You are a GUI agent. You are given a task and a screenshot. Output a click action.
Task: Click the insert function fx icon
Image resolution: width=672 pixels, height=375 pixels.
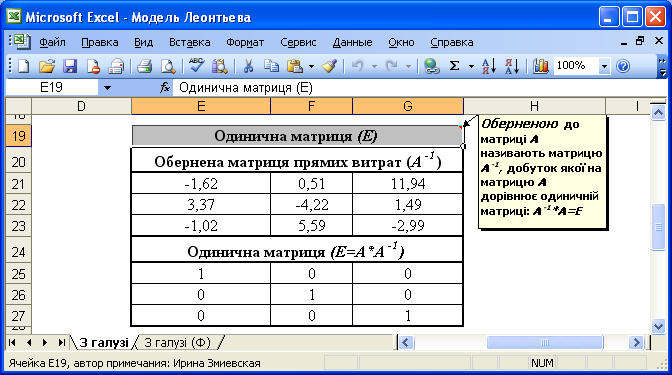165,88
